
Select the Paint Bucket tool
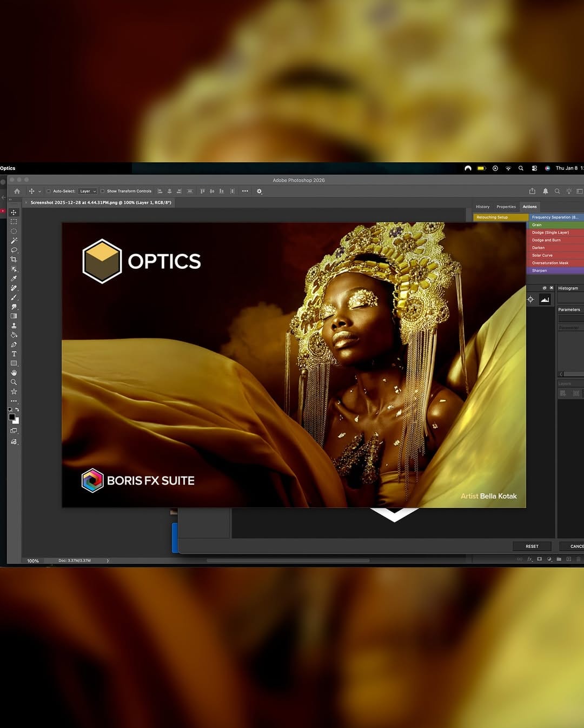[x=14, y=335]
